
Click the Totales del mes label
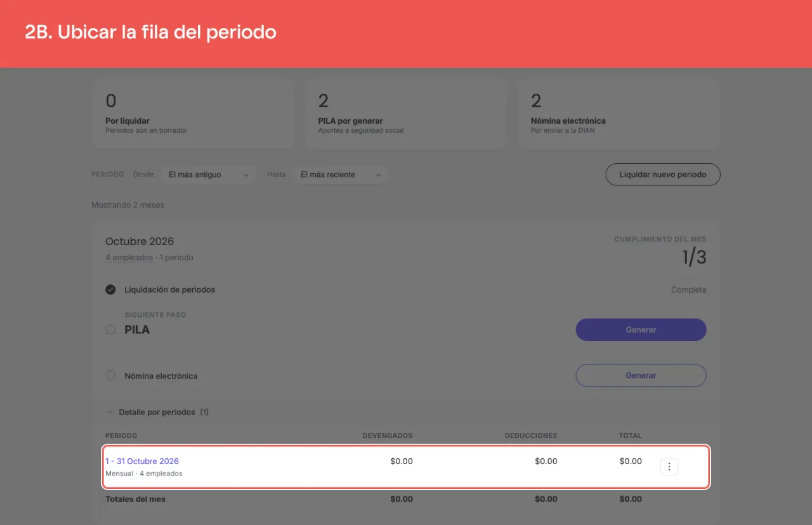click(135, 499)
